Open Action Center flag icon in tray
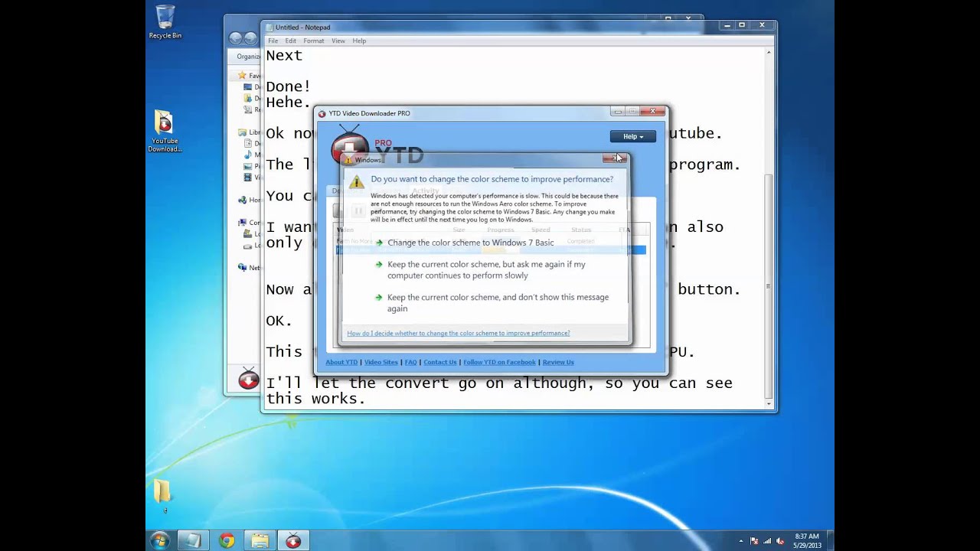980x551 pixels. 754,541
